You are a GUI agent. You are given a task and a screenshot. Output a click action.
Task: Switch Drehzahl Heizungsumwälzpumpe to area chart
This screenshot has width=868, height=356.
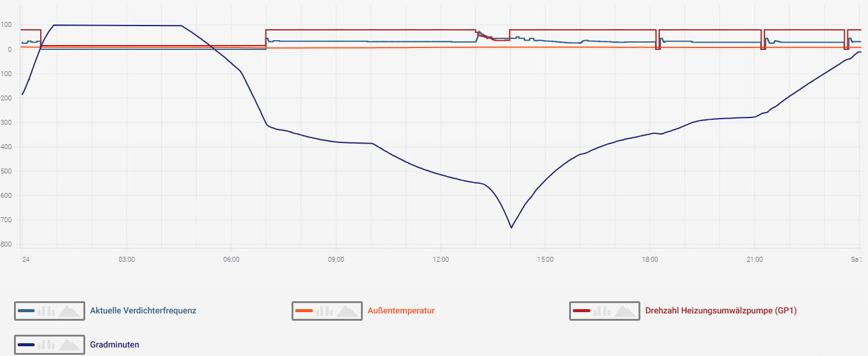tap(625, 311)
